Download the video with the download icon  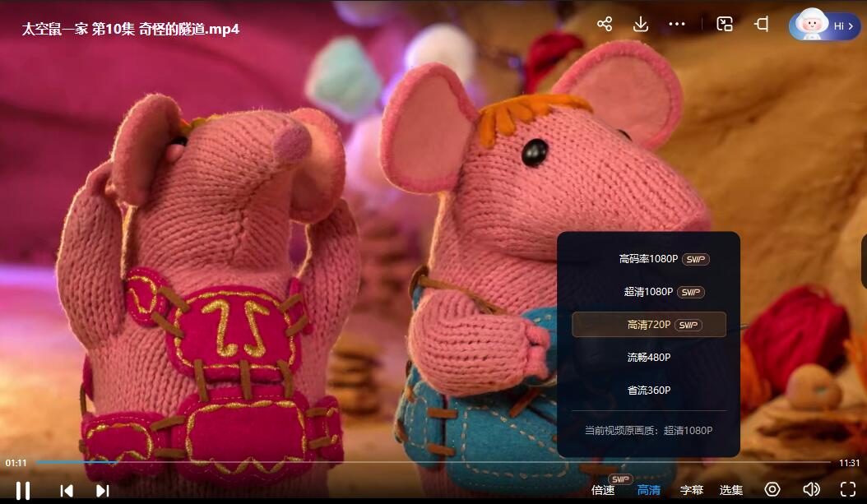click(x=640, y=25)
